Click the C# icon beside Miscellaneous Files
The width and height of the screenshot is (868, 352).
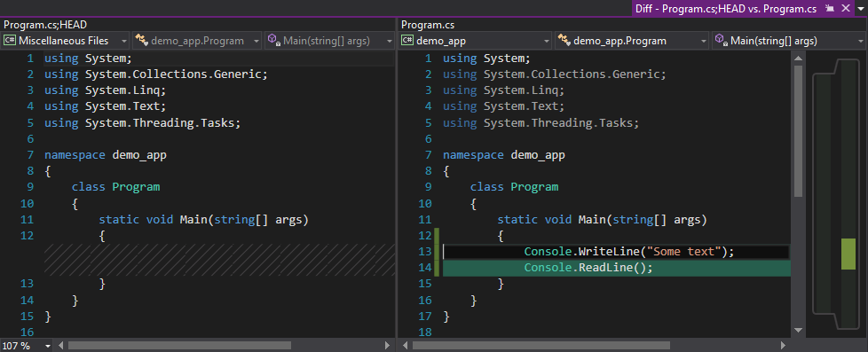(10, 41)
